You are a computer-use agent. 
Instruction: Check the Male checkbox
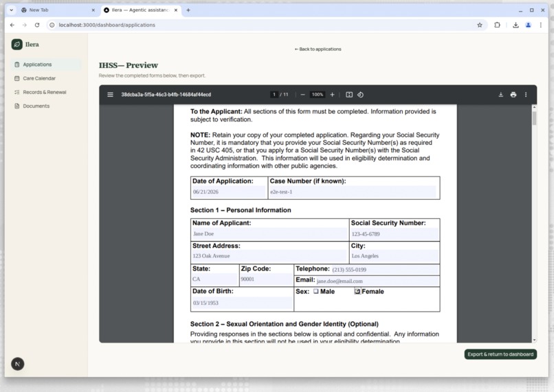316,292
